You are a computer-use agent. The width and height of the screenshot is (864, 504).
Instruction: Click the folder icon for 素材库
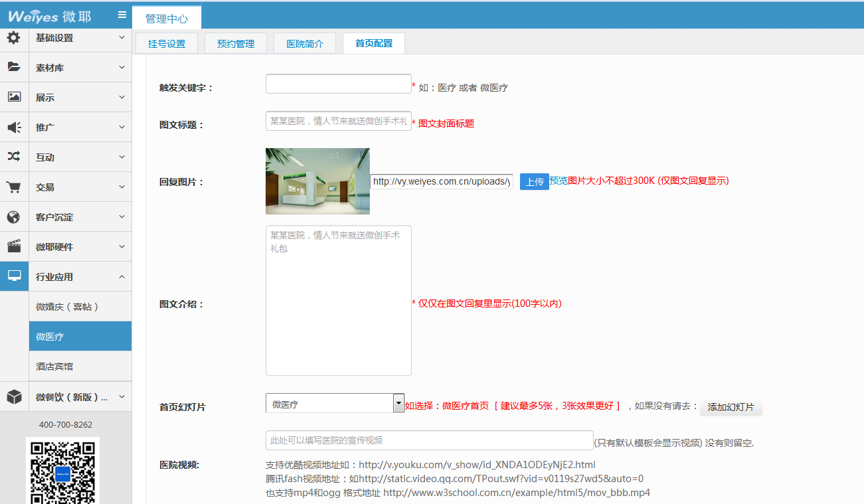coord(13,67)
